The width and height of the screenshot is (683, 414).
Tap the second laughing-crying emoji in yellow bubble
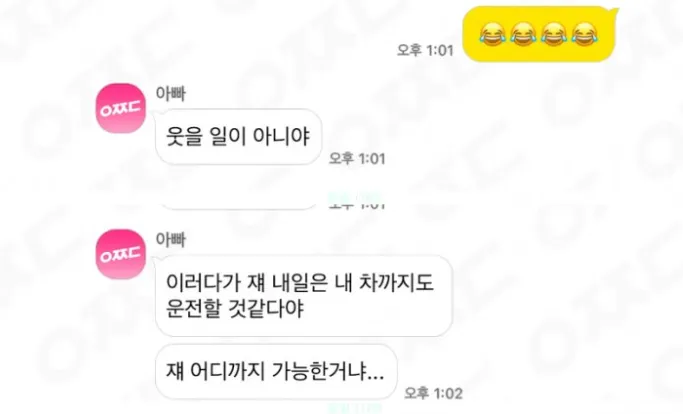pyautogui.click(x=523, y=35)
